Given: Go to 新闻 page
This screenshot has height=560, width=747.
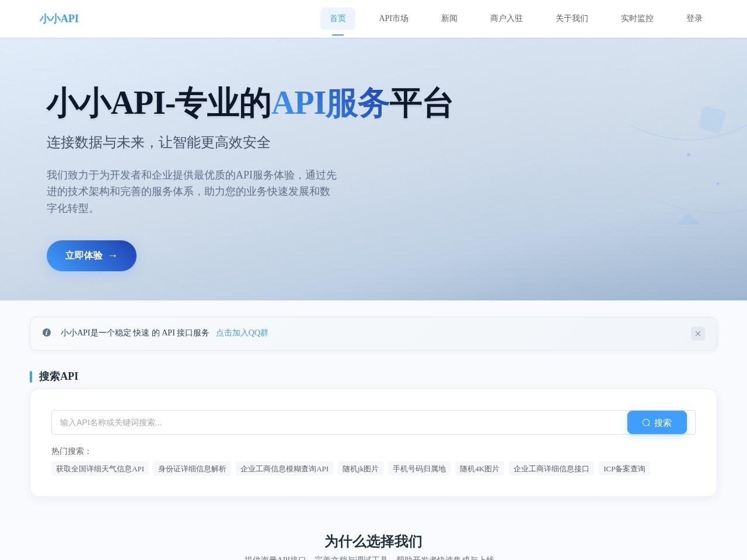Looking at the screenshot, I should click(449, 19).
